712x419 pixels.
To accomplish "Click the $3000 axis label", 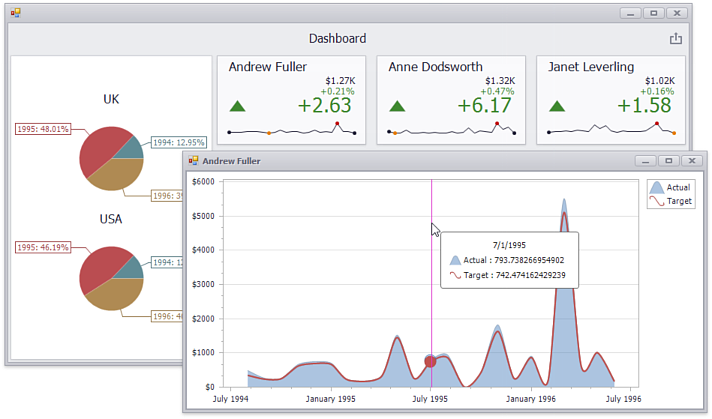I will coord(203,284).
